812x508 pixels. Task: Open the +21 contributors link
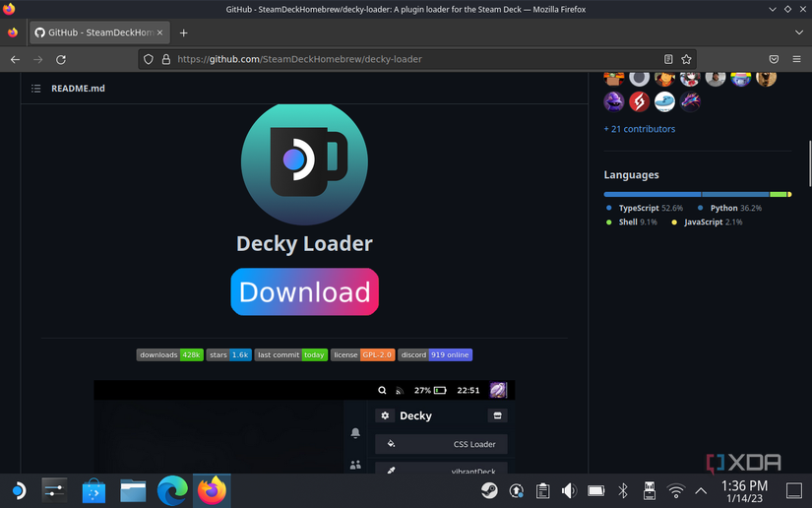click(639, 129)
